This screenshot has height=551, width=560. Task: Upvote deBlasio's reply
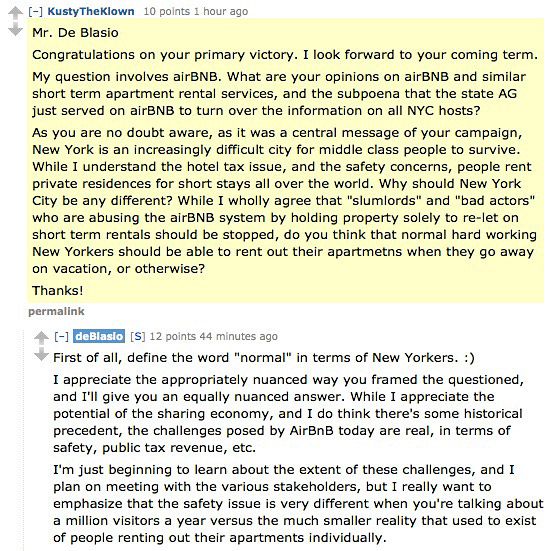[41, 338]
